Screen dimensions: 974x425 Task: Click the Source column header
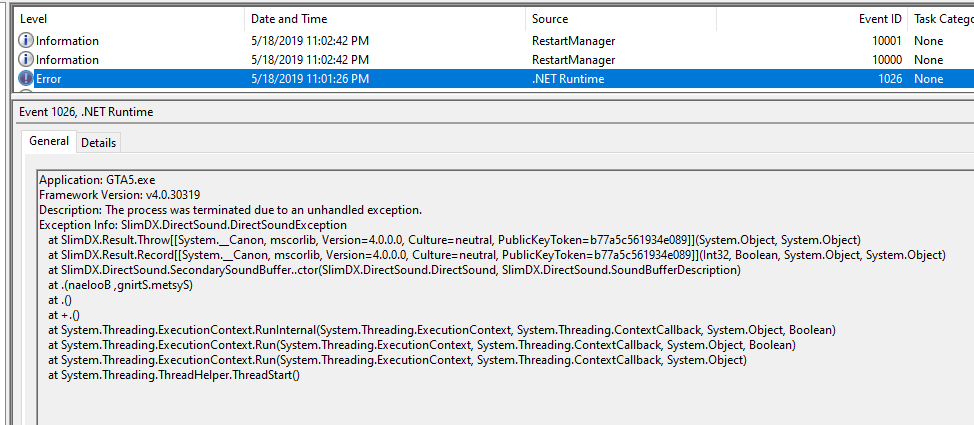pos(550,19)
